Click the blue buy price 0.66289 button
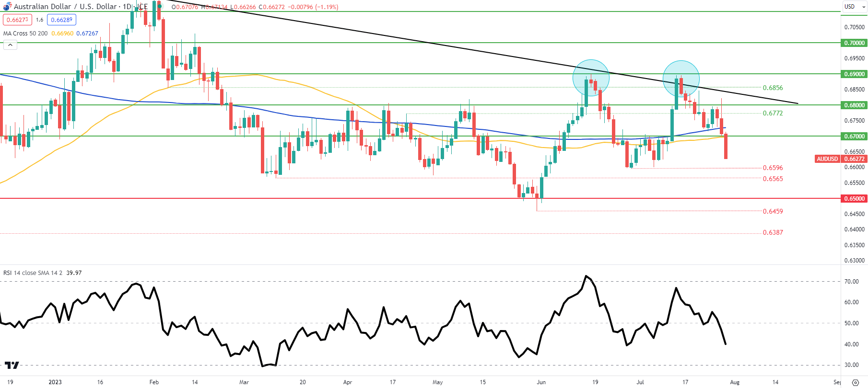The image size is (868, 388). [x=62, y=20]
